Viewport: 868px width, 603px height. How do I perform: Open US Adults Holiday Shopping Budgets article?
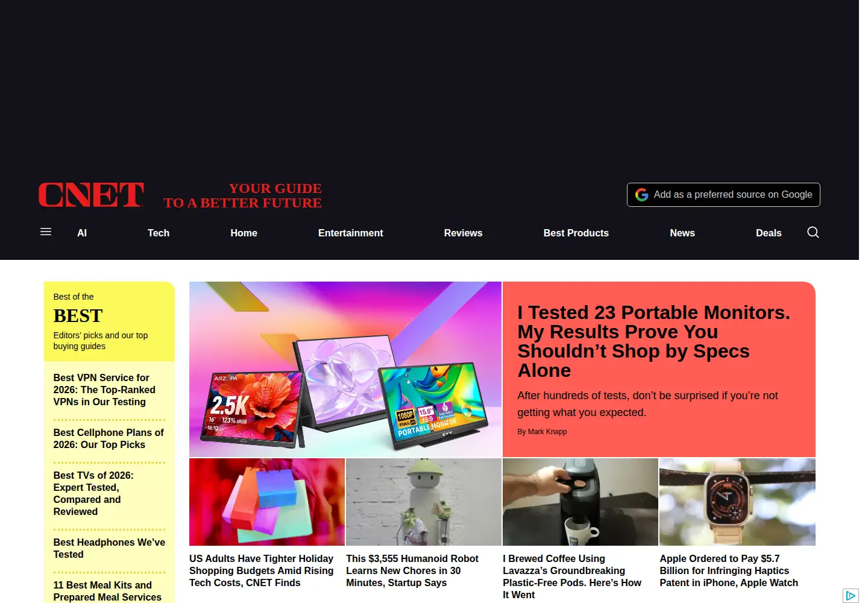(262, 570)
